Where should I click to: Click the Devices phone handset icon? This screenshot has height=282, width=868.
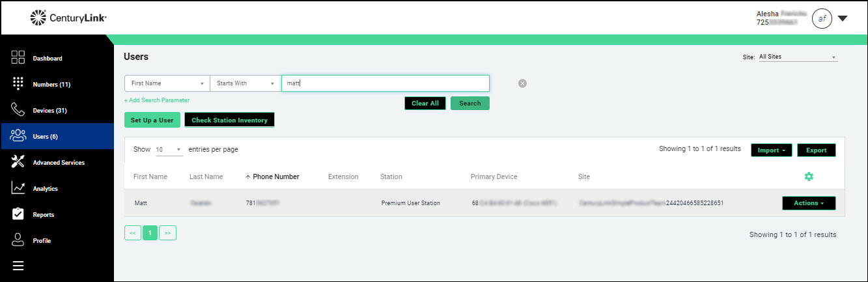18,110
